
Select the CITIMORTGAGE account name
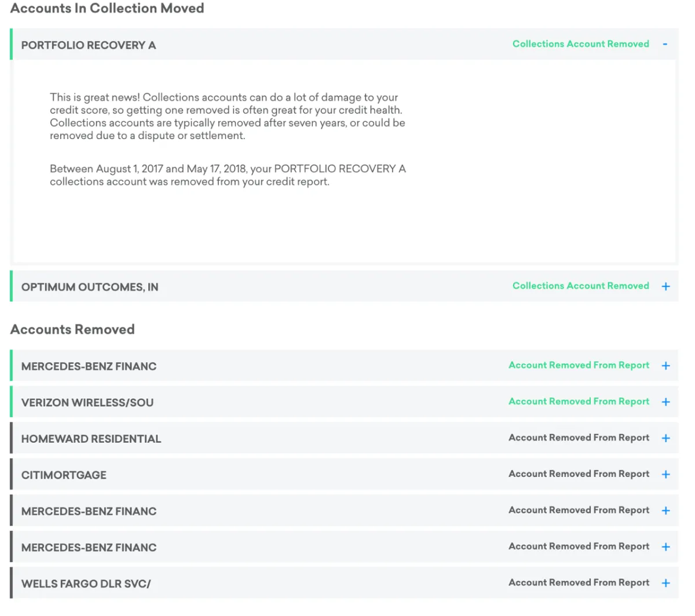click(64, 475)
